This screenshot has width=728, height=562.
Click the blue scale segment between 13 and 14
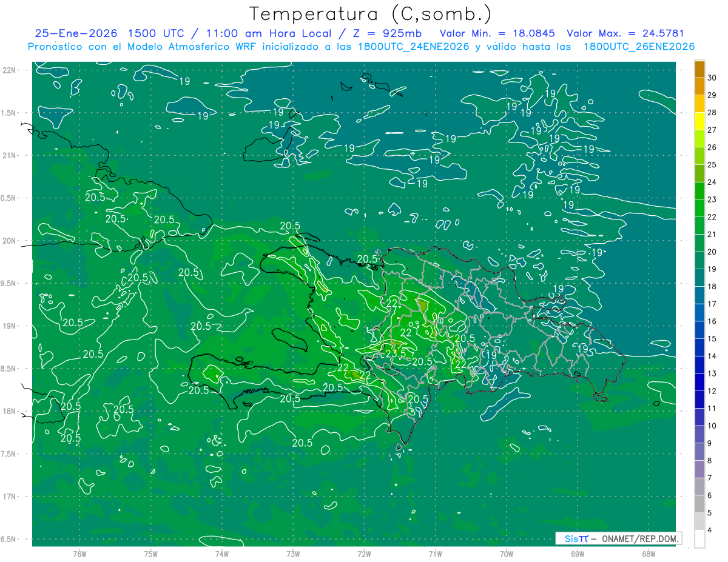699,365
